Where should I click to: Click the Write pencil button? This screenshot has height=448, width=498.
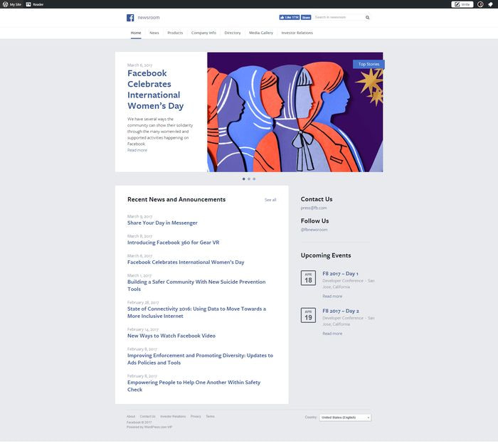tap(462, 4)
